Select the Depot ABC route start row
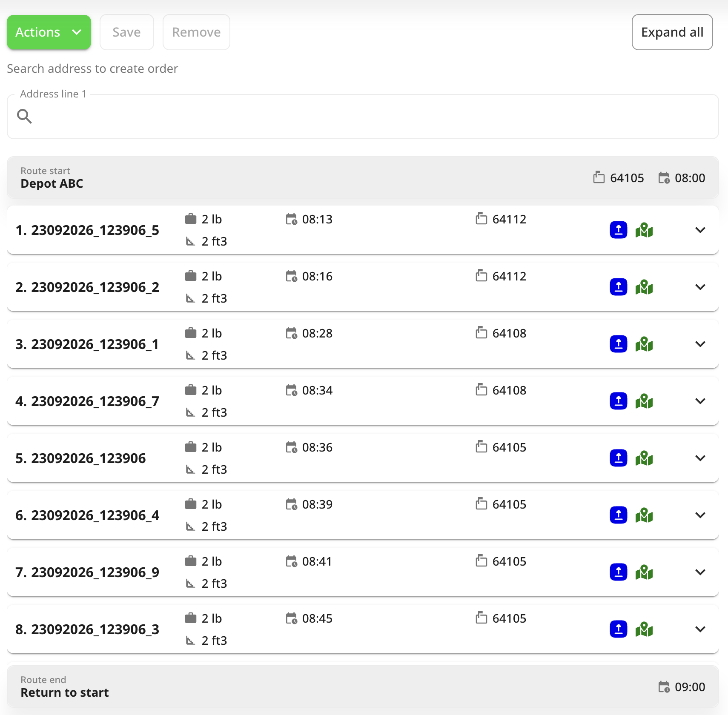Screen dimensions: 728x715 click(x=363, y=177)
